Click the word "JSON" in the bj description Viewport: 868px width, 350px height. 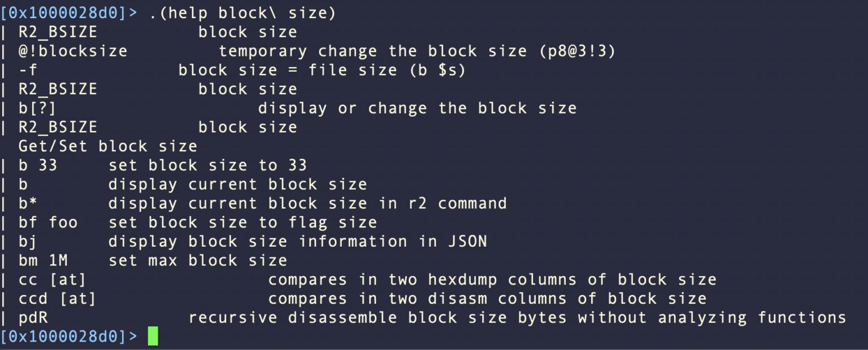[x=467, y=242]
